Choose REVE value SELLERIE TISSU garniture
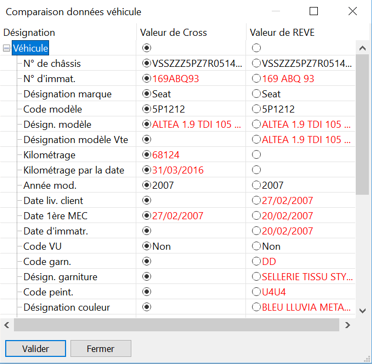The image size is (372, 364). pos(256,277)
